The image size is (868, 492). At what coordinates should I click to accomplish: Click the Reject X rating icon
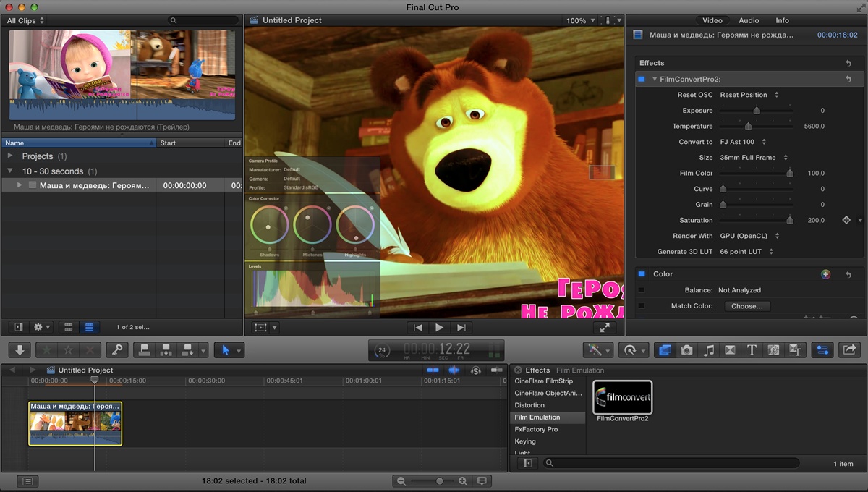coord(90,349)
